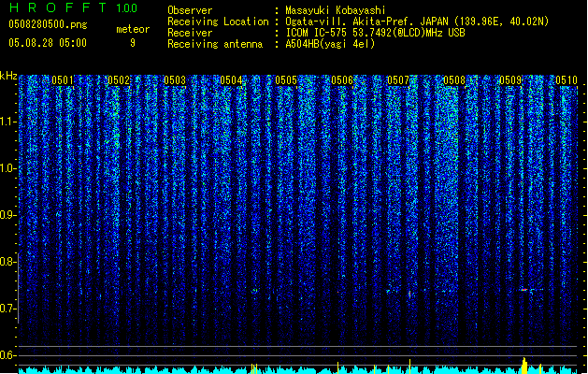
Task: Click the Receiving antenna label
Action: 215,44
